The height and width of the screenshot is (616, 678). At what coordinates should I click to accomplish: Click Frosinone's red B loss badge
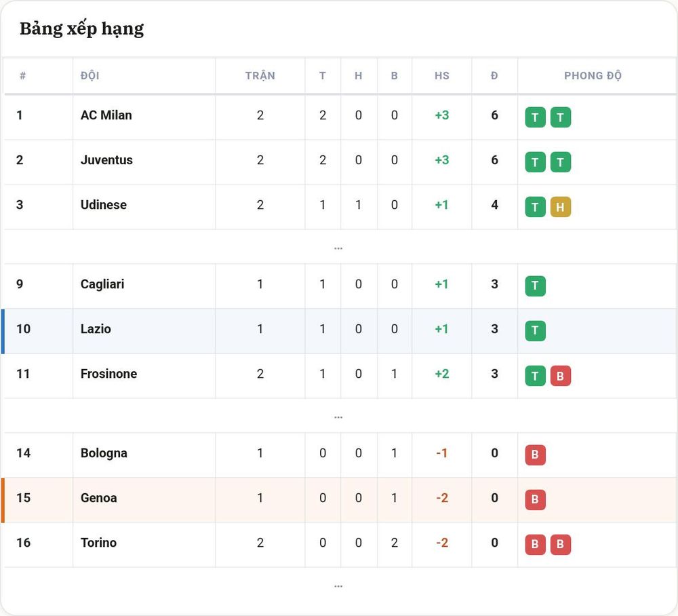561,376
